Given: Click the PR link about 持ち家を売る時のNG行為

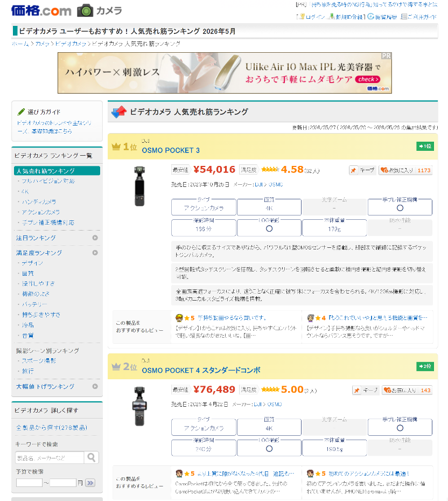Looking at the screenshot, I should [374, 4].
